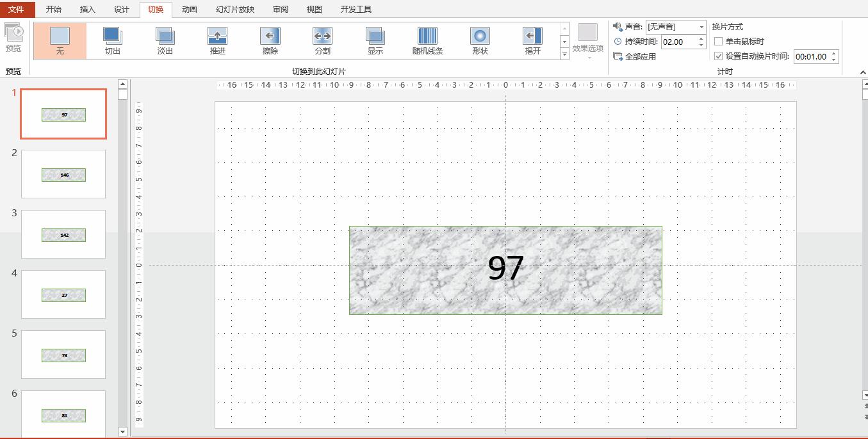Viewport: 868px width, 439px height.
Task: Click the 预览 (Preview) icon
Action: click(13, 38)
